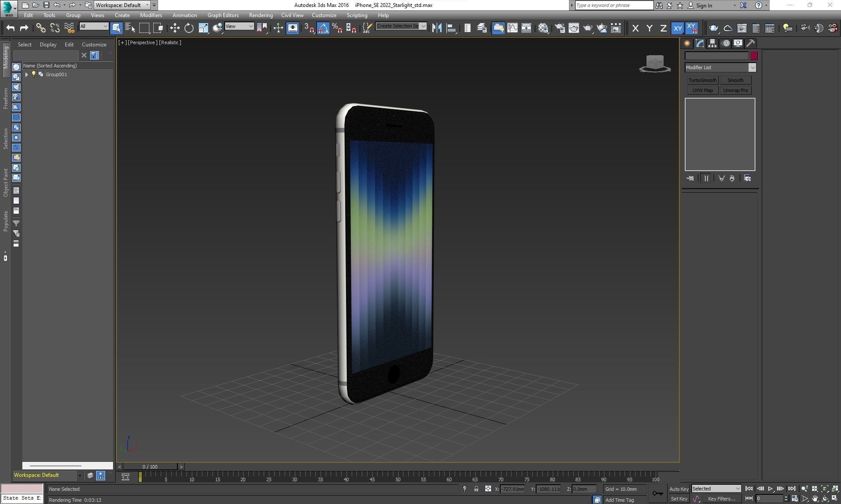Click Bind to Space Warp icon

click(69, 28)
